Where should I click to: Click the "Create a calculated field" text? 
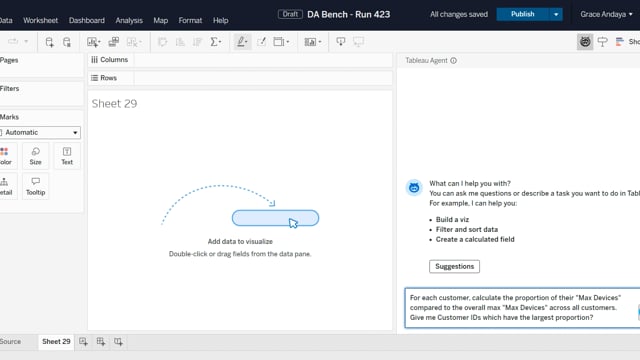tap(475, 239)
